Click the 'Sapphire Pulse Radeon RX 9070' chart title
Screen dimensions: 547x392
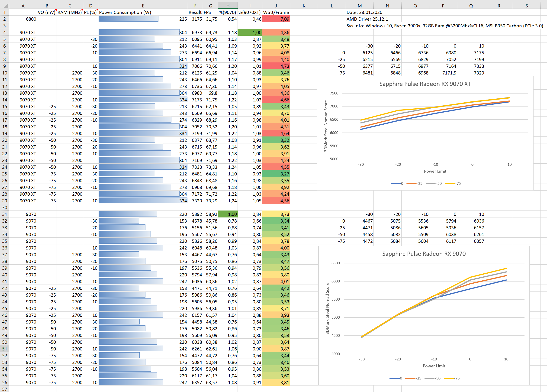[424, 253]
